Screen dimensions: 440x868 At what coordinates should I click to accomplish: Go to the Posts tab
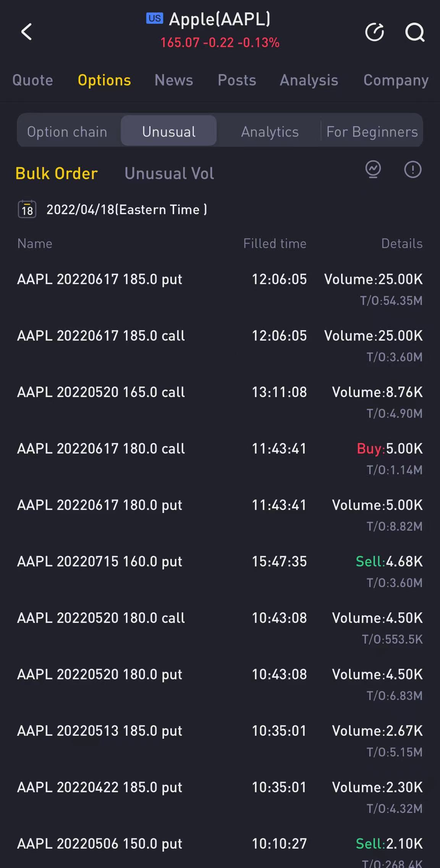[x=237, y=80]
